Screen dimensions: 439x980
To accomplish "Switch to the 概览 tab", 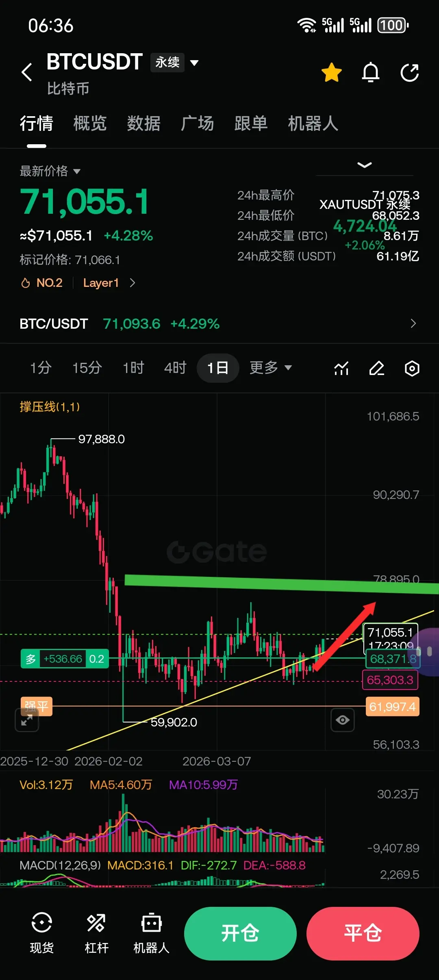I will pos(90,123).
